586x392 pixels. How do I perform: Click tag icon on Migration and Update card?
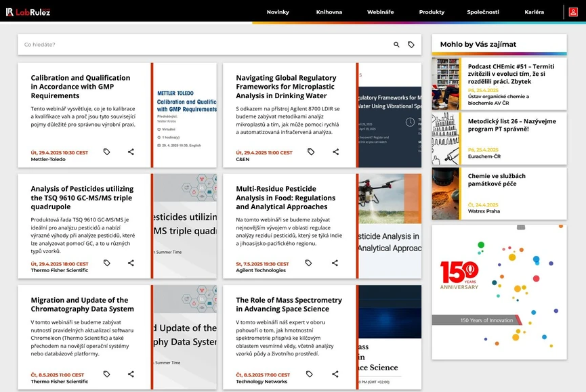pos(106,374)
